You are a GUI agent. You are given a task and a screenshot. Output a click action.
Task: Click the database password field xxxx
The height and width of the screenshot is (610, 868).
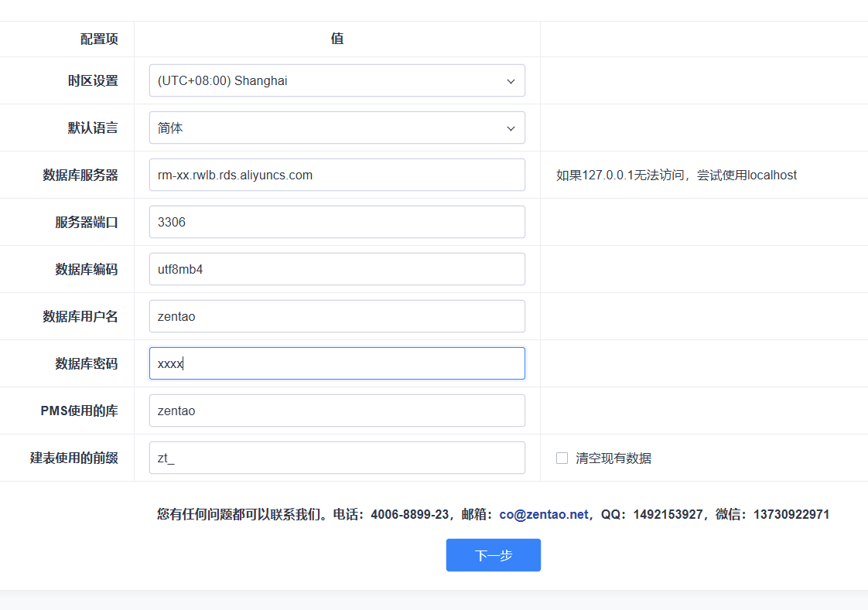point(337,363)
